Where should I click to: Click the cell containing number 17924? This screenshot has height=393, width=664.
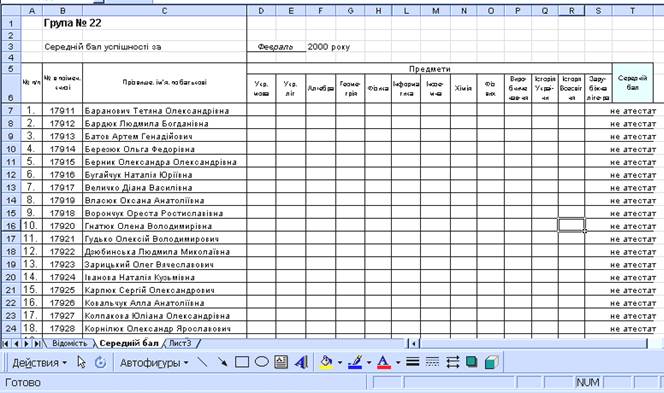[x=62, y=277]
